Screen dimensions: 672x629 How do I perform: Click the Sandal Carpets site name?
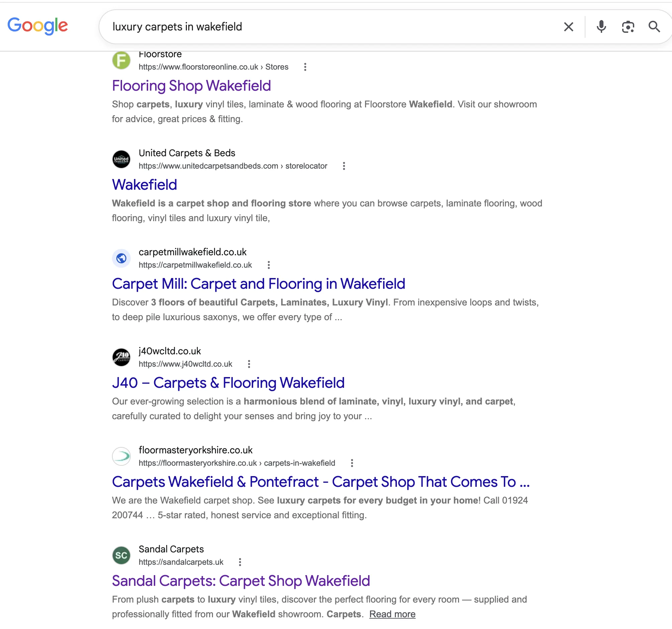pyautogui.click(x=171, y=549)
